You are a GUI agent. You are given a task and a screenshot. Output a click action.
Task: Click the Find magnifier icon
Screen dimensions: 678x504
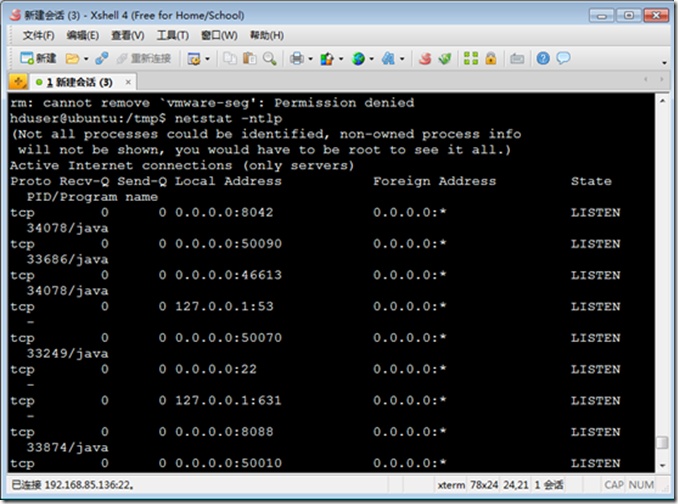(x=270, y=58)
